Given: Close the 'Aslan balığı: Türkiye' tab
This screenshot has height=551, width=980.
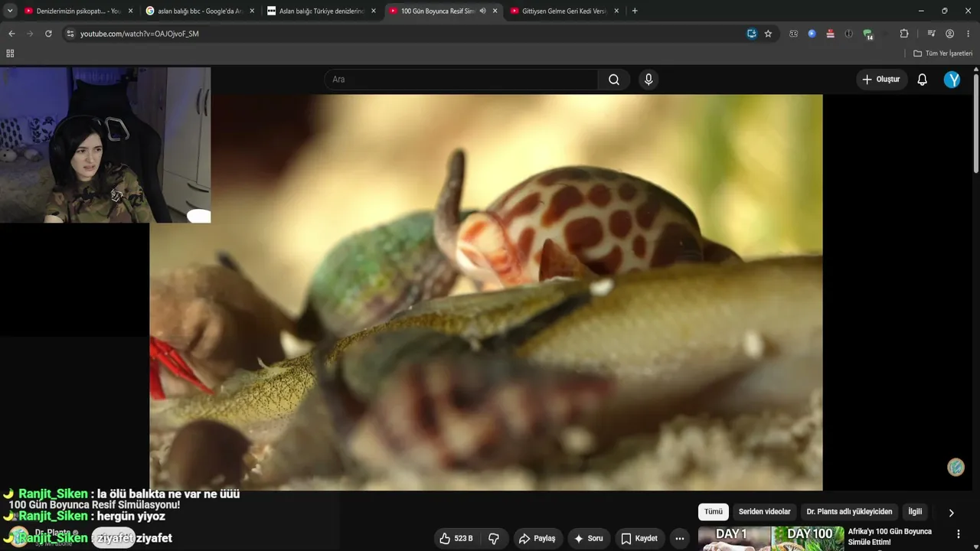Looking at the screenshot, I should coord(374,11).
